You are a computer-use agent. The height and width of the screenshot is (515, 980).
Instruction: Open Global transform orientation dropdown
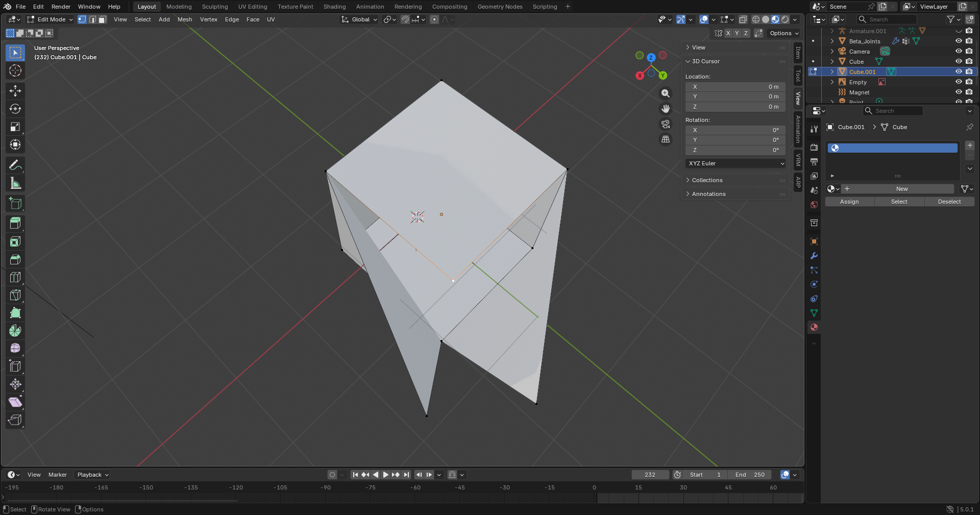point(360,19)
